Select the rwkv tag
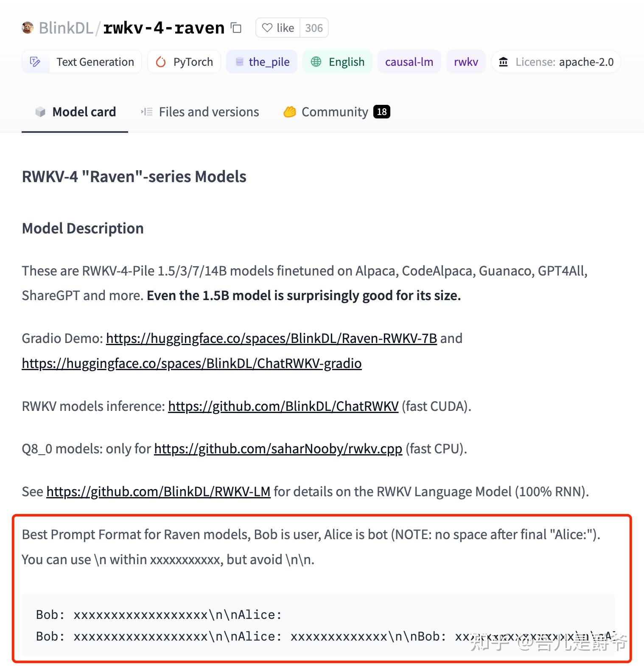 point(466,62)
